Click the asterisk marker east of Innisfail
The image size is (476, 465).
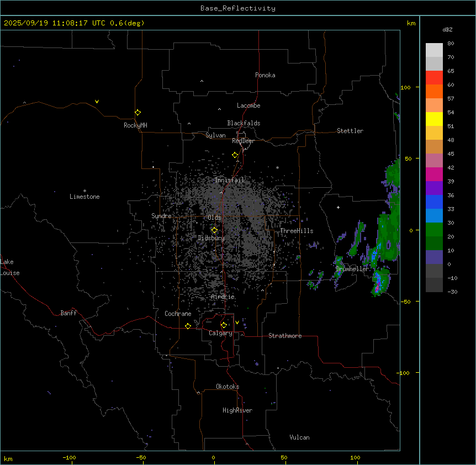point(277,168)
